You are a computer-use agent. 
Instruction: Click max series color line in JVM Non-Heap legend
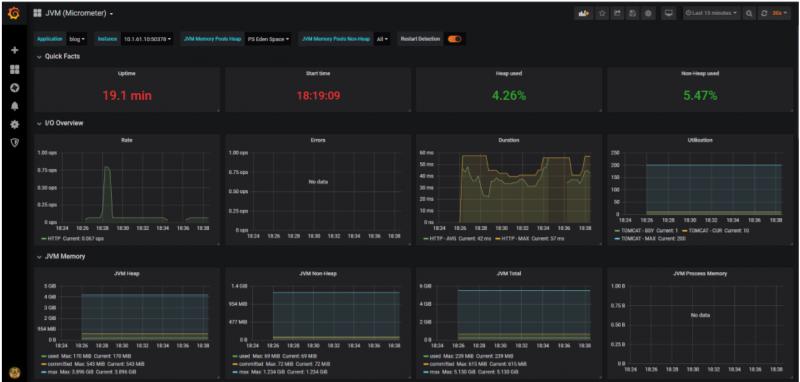(235, 372)
